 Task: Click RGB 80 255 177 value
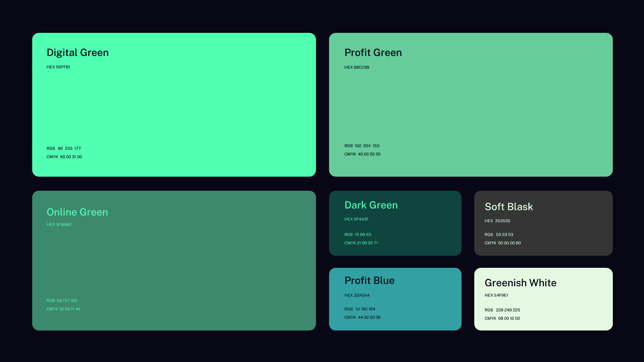(x=64, y=148)
